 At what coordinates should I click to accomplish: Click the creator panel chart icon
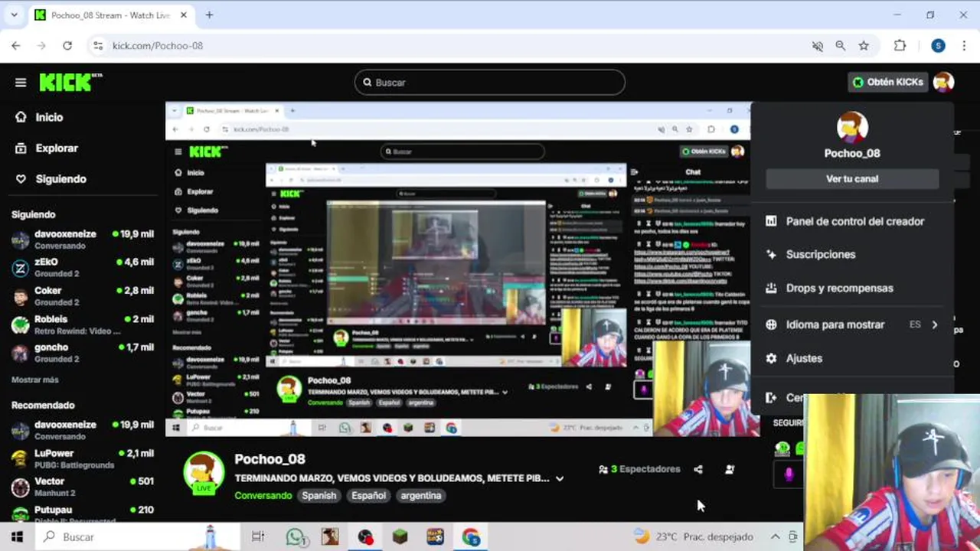771,221
